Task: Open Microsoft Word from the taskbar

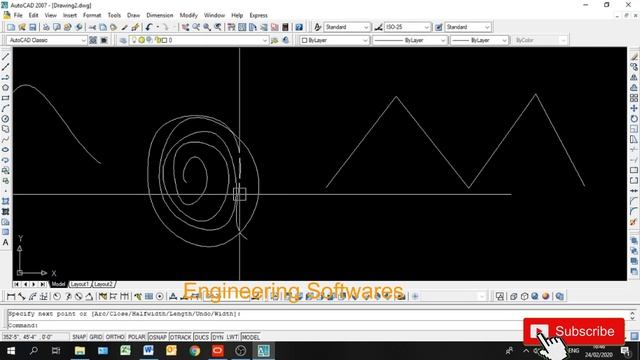Action: click(x=148, y=351)
